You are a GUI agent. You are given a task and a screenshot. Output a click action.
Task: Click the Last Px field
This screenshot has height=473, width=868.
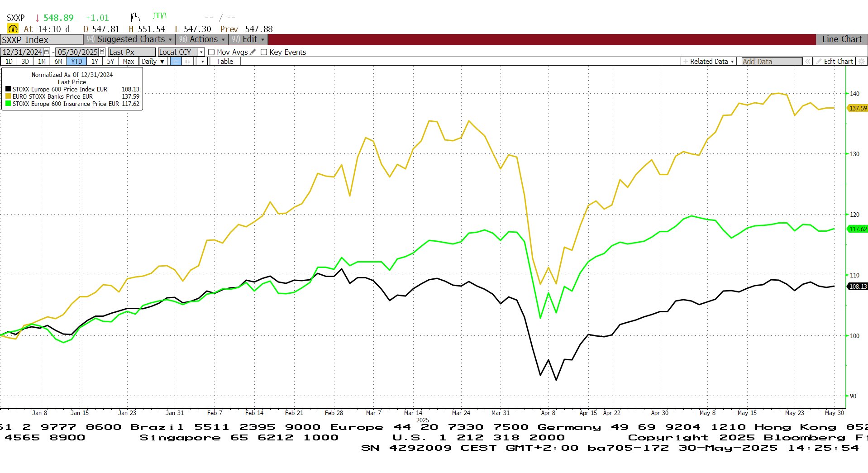131,52
